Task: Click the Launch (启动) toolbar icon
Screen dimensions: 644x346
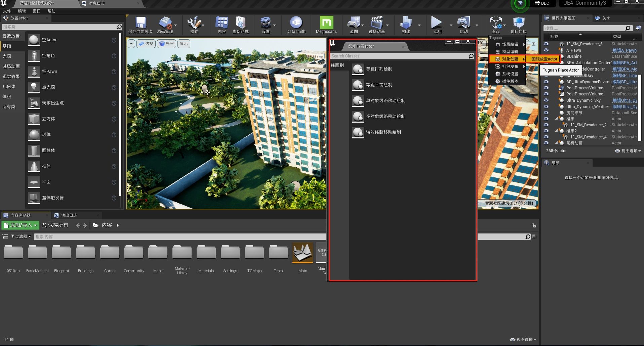Action: click(x=464, y=23)
